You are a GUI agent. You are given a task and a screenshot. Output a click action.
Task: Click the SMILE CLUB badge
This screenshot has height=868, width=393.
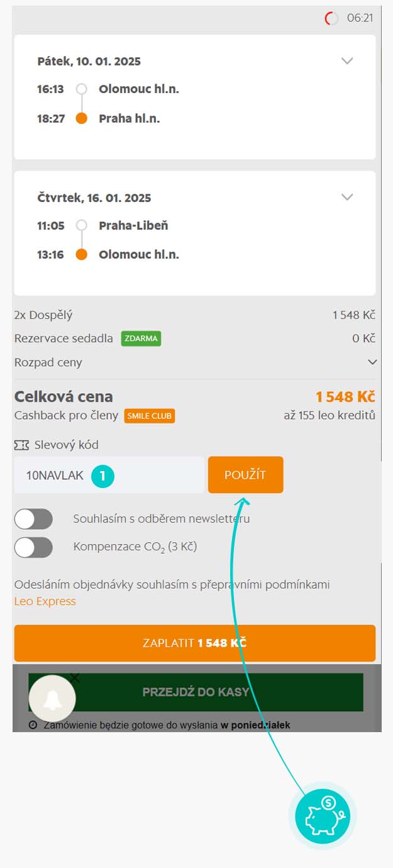(x=149, y=416)
